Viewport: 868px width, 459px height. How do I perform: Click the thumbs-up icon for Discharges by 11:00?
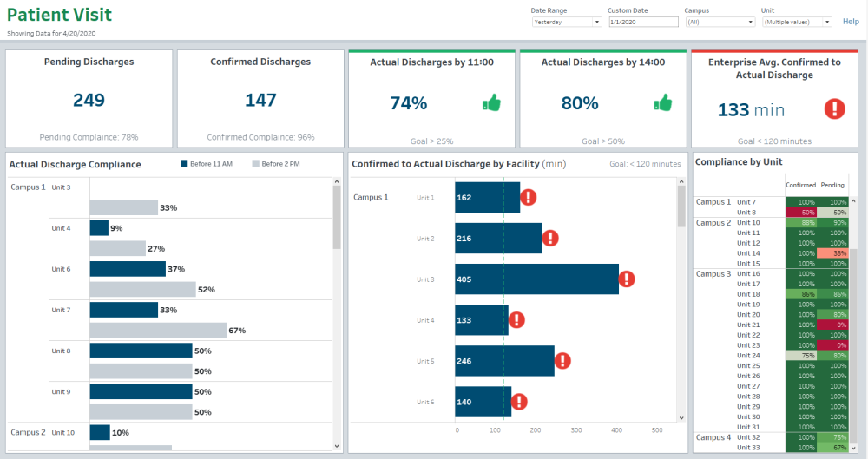coord(491,102)
